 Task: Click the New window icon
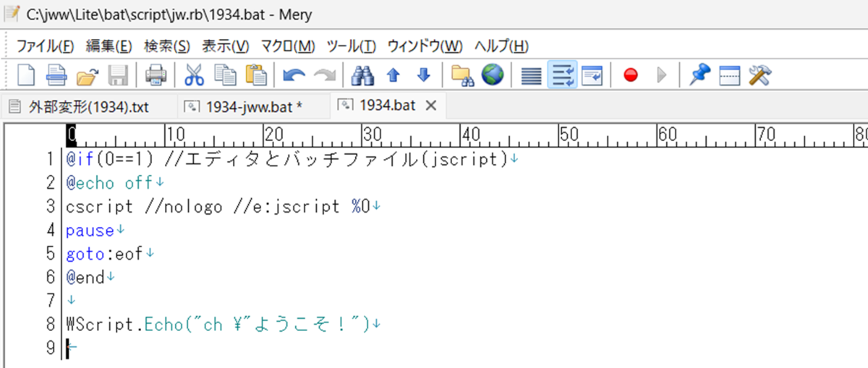[x=56, y=75]
